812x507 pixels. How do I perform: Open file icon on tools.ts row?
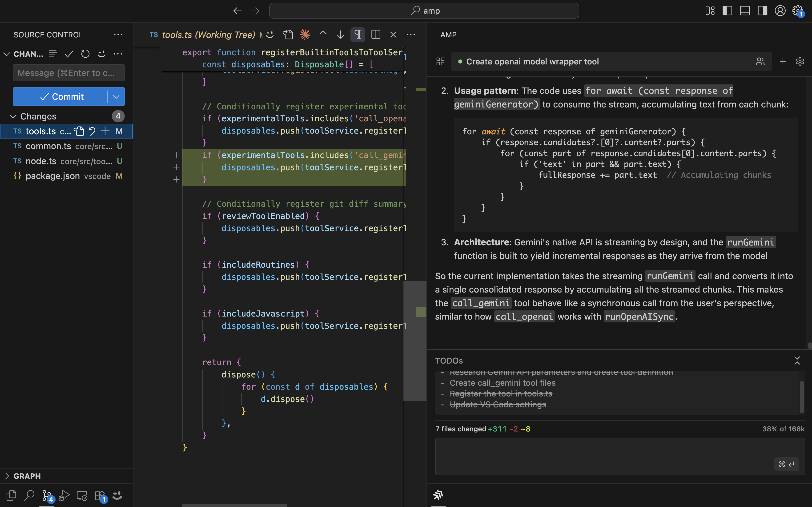coord(79,131)
